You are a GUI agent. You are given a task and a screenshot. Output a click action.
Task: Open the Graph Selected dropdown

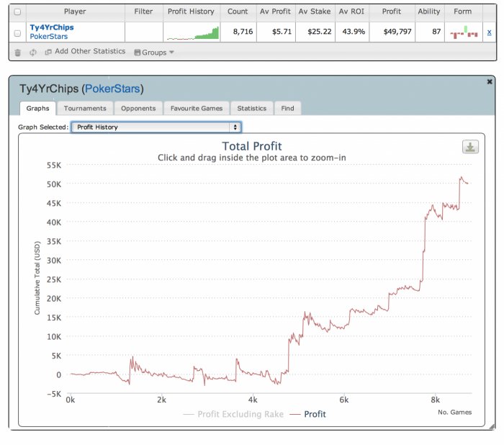[156, 127]
